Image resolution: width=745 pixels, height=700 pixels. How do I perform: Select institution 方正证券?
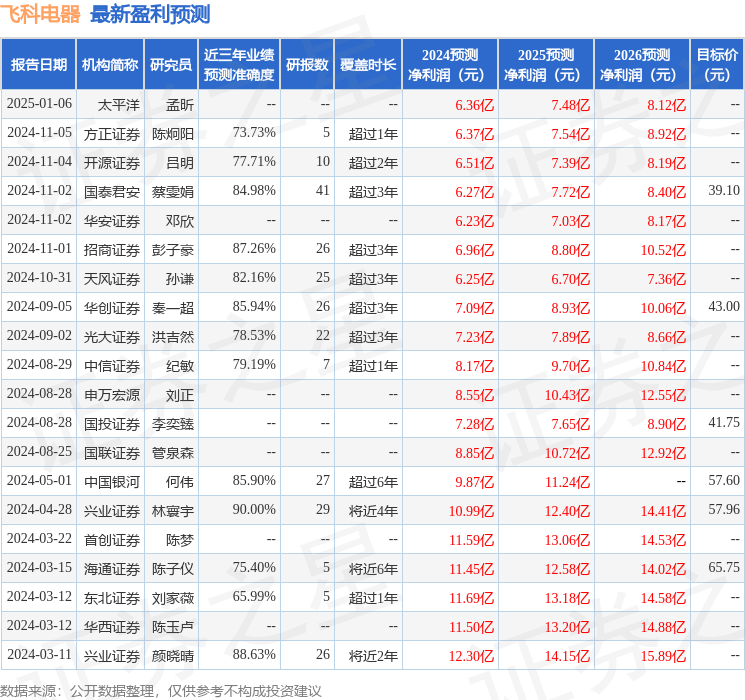[112, 134]
